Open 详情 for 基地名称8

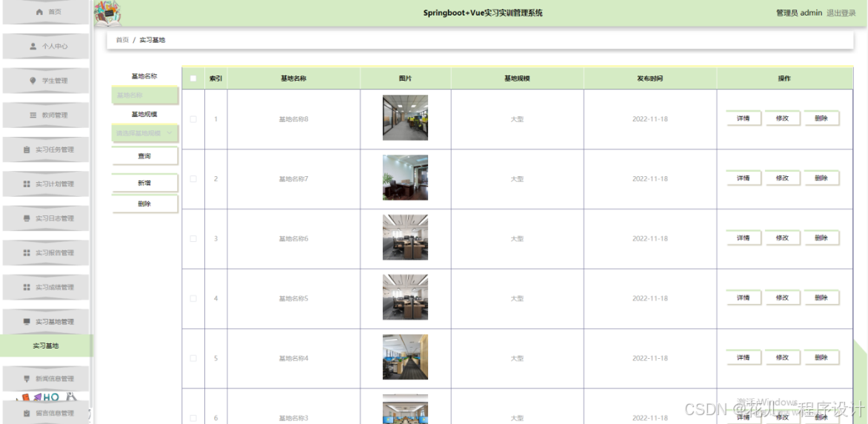[x=744, y=118]
